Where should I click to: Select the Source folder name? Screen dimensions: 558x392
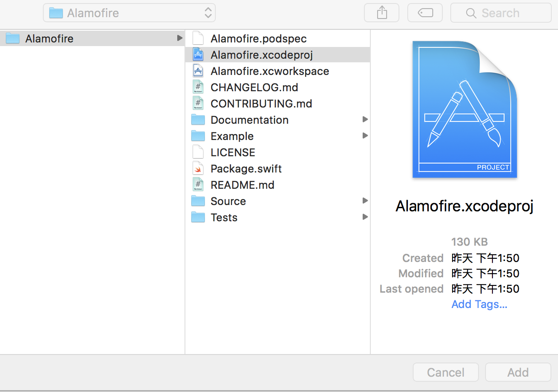pos(228,201)
